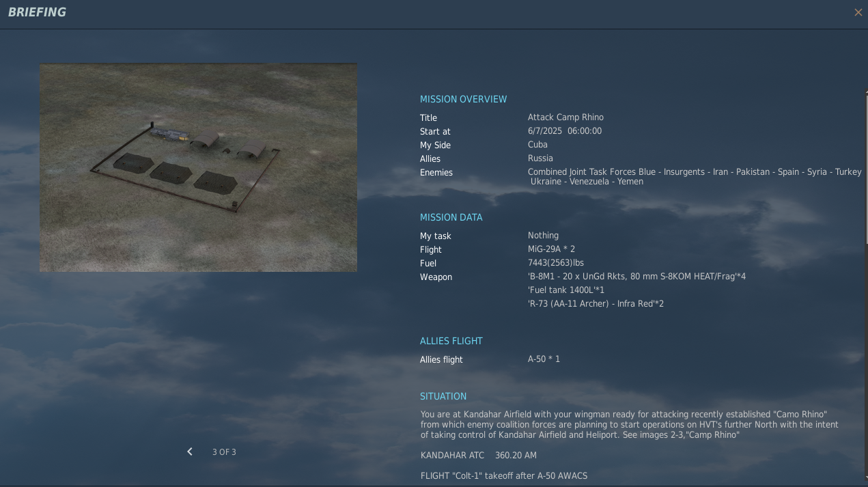Click the My Side value Cuba
The image size is (868, 487).
click(x=537, y=145)
